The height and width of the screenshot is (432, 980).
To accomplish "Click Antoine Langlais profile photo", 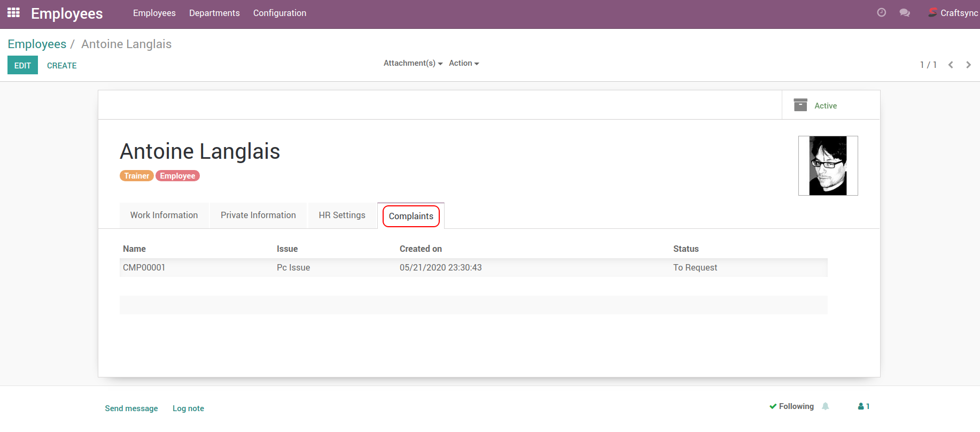I will (x=828, y=166).
